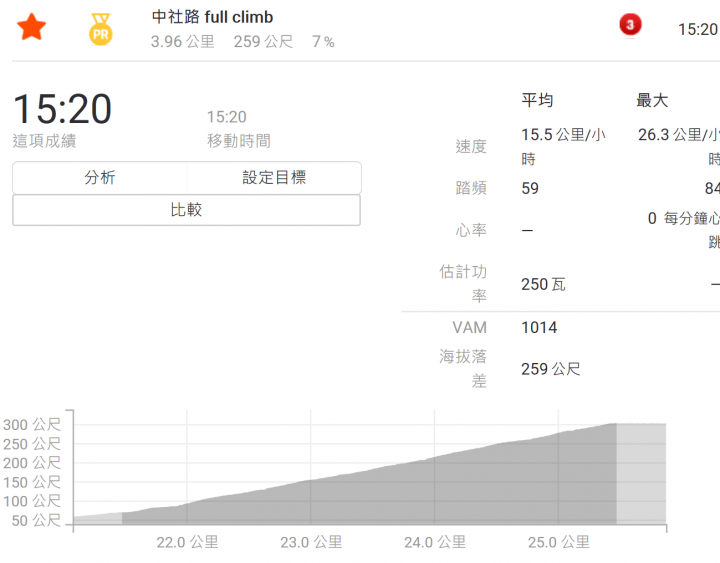Click the 22.0 公里 marker on elevation chart

tap(187, 542)
